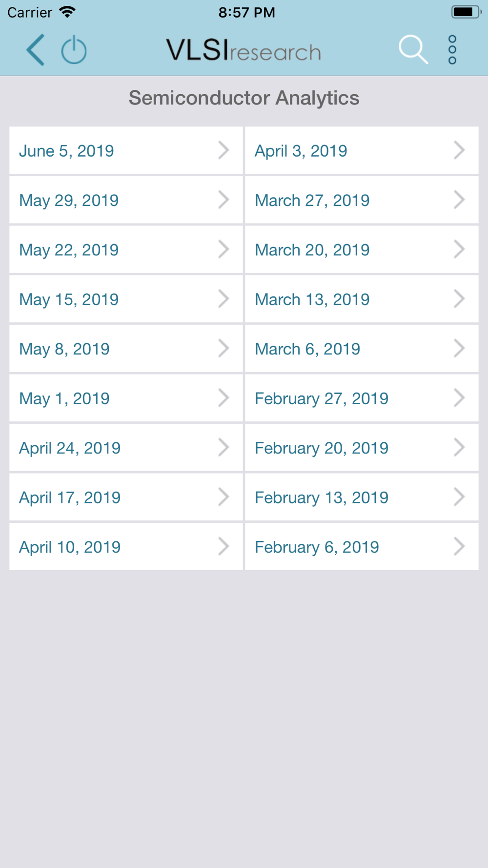Tap the Semiconductor Analytics heading
The height and width of the screenshot is (868, 488).
click(244, 98)
